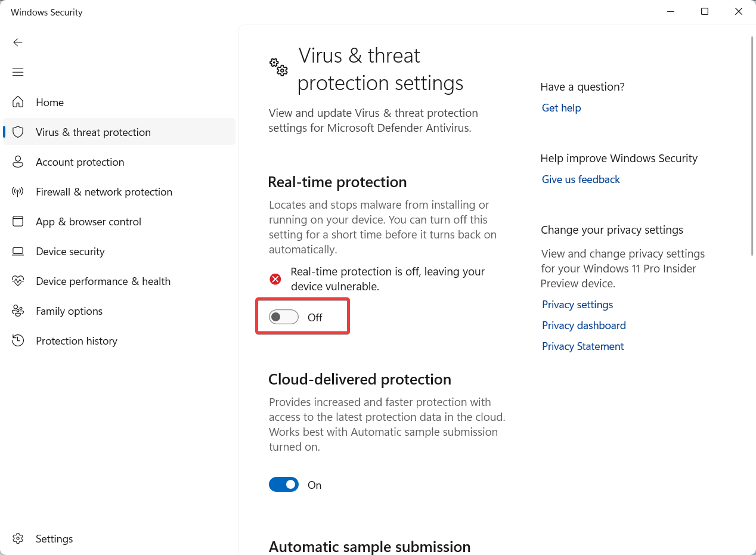Click the Account protection person icon
Viewport: 756px width, 555px height.
point(18,162)
